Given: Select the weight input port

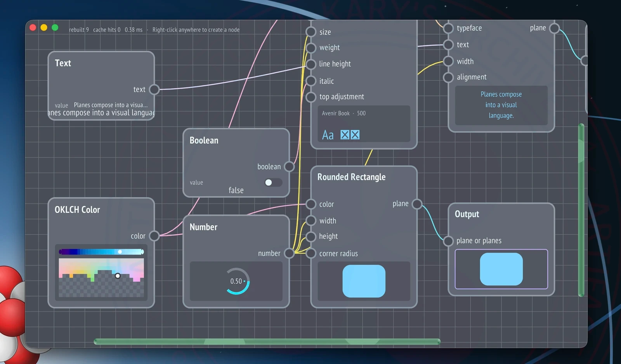Looking at the screenshot, I should (311, 48).
